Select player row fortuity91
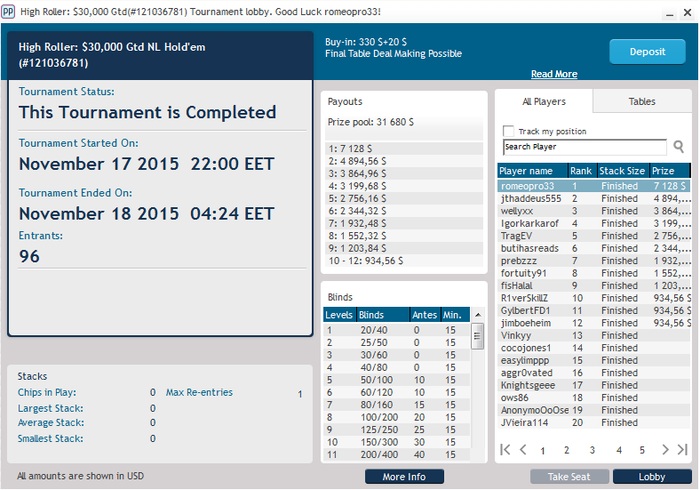Viewport: 700px width, 490px height. tap(594, 274)
